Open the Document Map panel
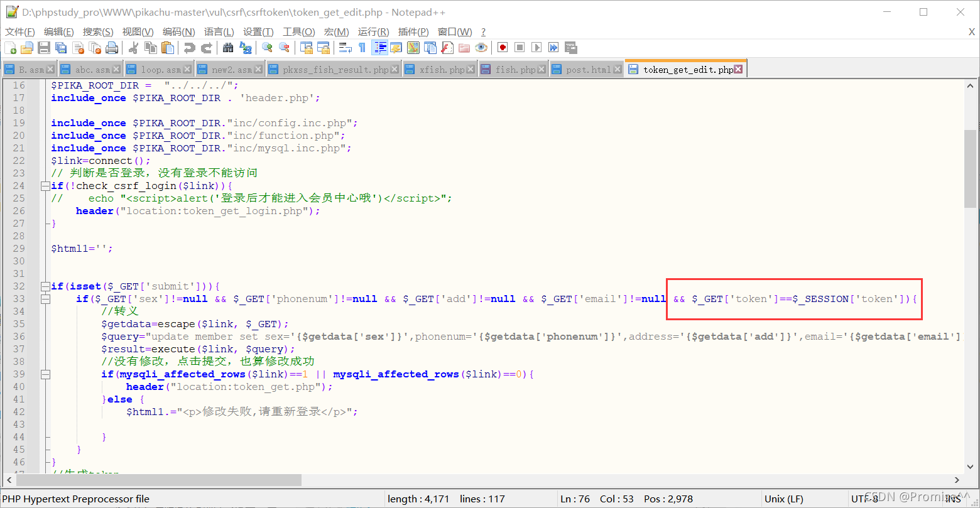980x508 pixels. click(413, 48)
